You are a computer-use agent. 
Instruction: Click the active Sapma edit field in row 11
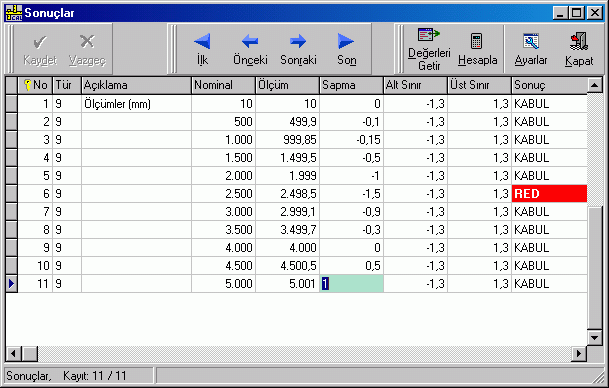pos(351,284)
